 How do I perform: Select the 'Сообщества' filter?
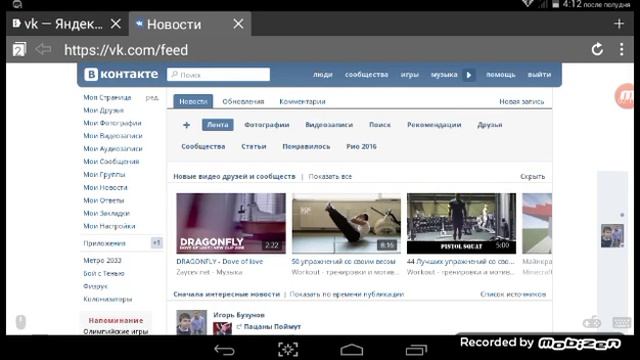203,147
